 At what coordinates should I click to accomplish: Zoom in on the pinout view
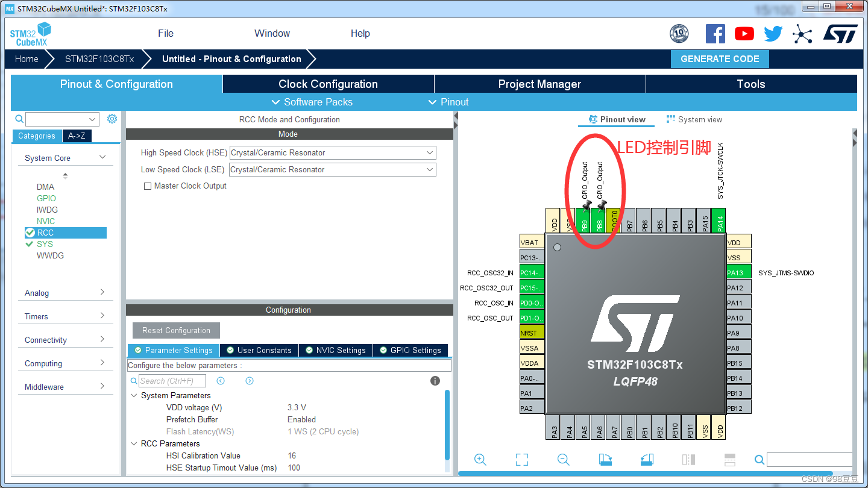point(480,460)
